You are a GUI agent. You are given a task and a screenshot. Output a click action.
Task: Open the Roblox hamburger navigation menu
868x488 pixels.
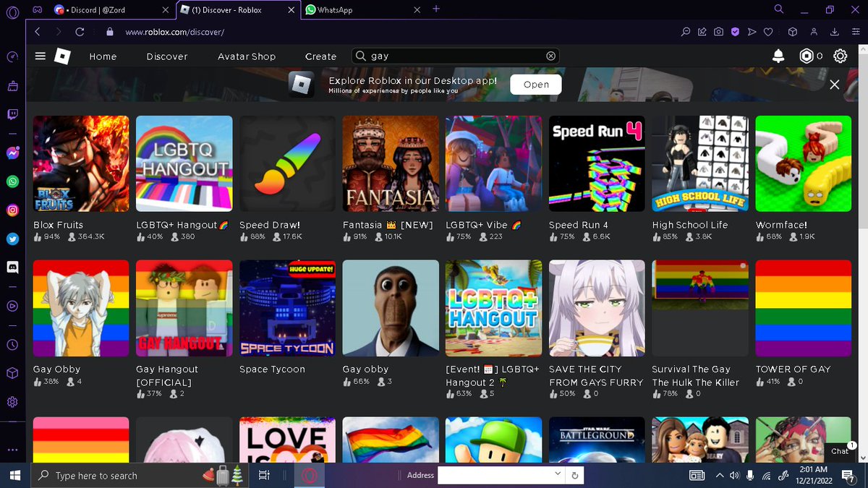pyautogui.click(x=41, y=56)
